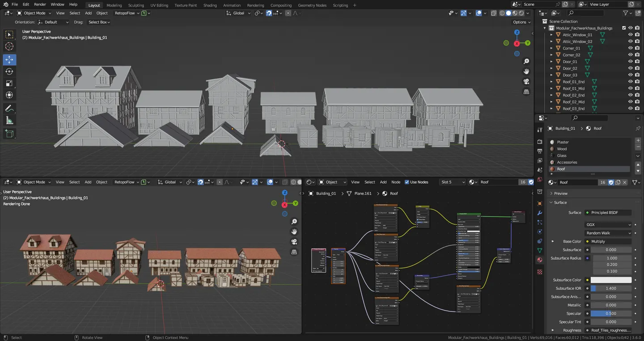Select the Annotate tool
644x341 pixels.
click(9, 109)
